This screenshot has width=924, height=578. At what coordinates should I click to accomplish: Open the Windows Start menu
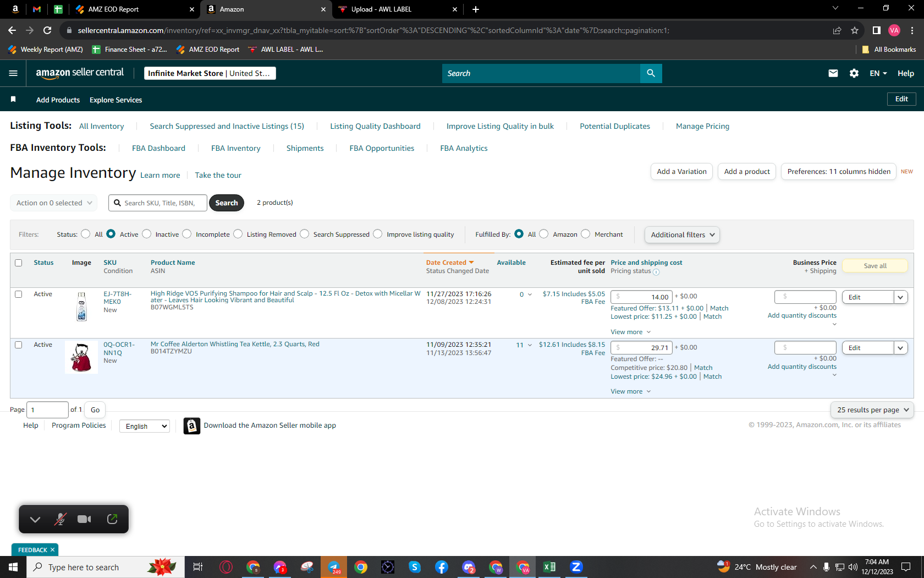point(13,567)
